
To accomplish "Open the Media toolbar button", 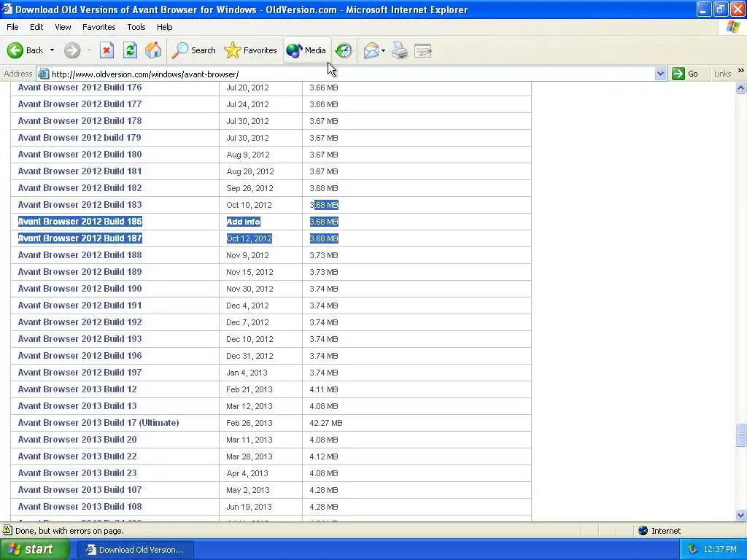I will tap(306, 50).
